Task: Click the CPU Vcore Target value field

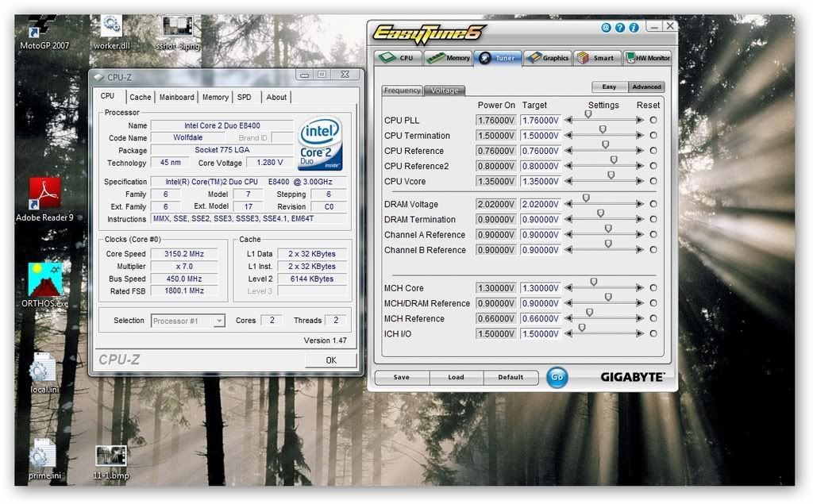Action: coord(540,181)
